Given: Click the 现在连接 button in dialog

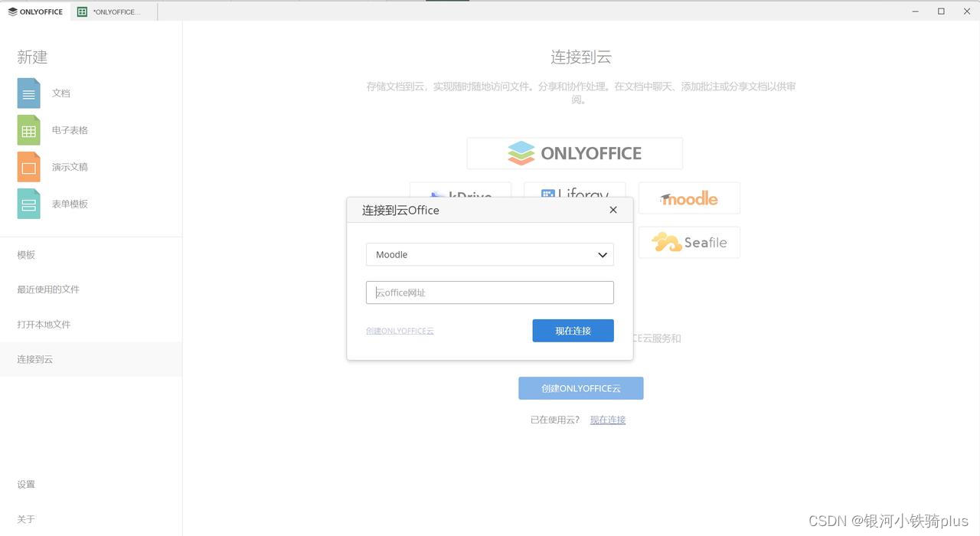Looking at the screenshot, I should coord(573,331).
